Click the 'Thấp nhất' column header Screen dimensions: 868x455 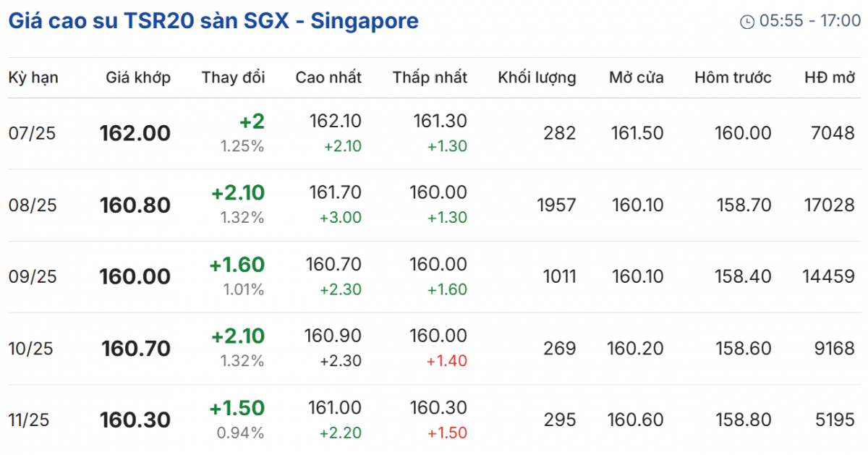430,77
